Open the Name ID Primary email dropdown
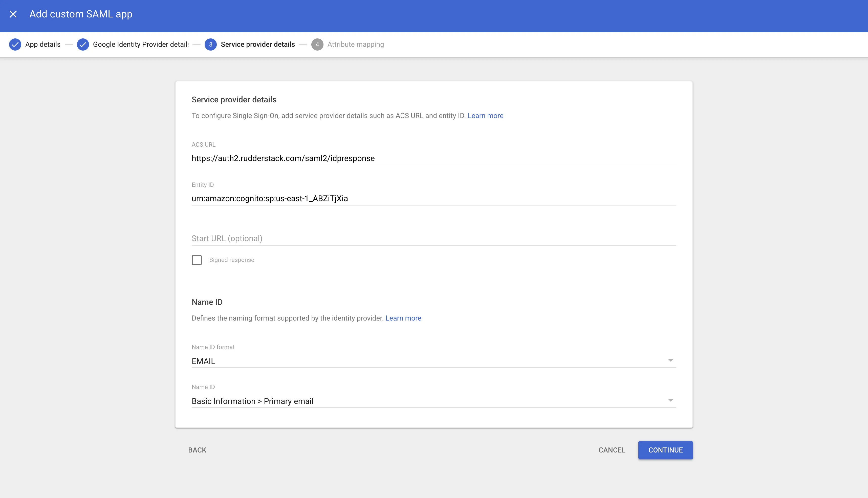The height and width of the screenshot is (498, 868). point(433,401)
